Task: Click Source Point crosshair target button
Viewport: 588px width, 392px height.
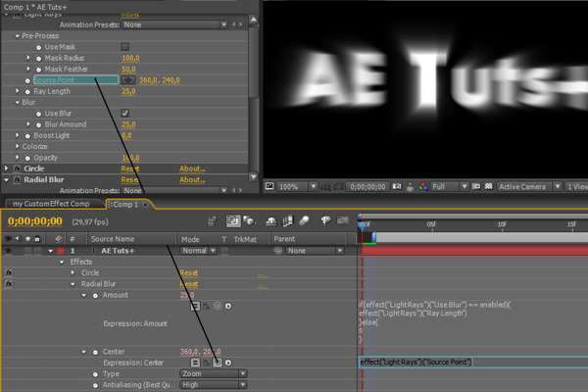Action: pyautogui.click(x=127, y=80)
